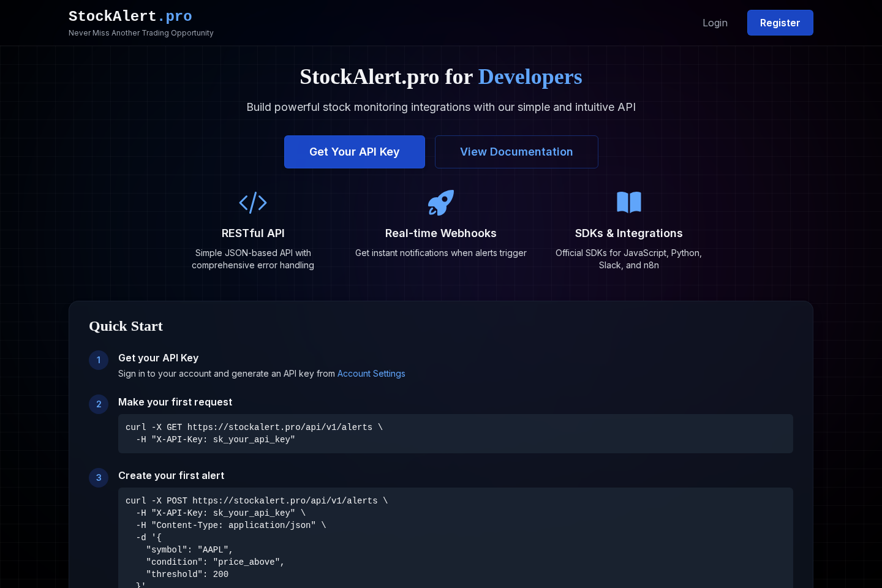Image resolution: width=882 pixels, height=588 pixels.
Task: Open View Documentation
Action: click(x=516, y=152)
